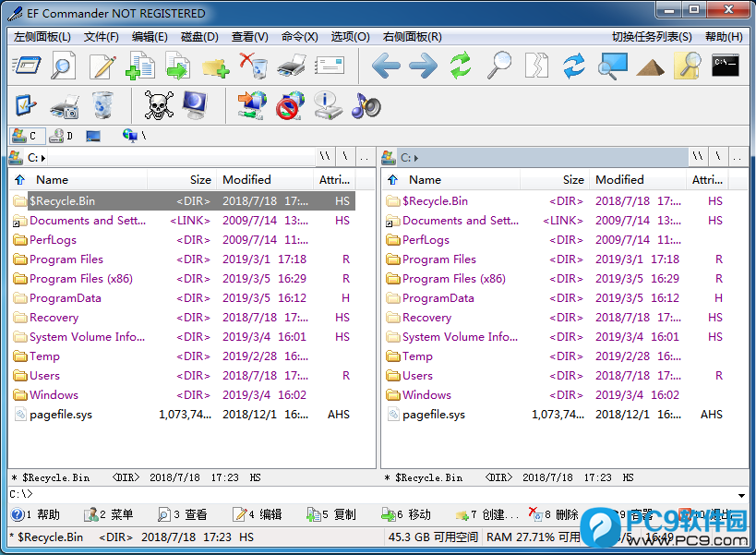The image size is (756, 555).
Task: Go forward with the blue right arrow
Action: pyautogui.click(x=424, y=66)
